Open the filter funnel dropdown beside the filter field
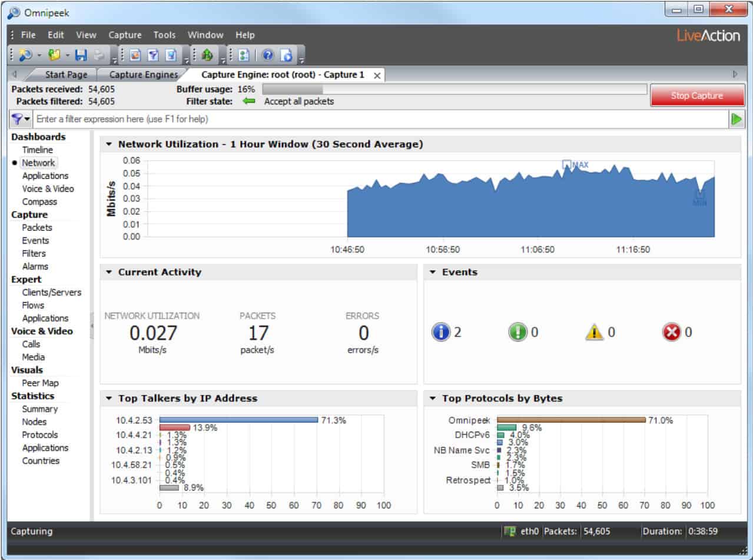This screenshot has width=753, height=560. (21, 119)
